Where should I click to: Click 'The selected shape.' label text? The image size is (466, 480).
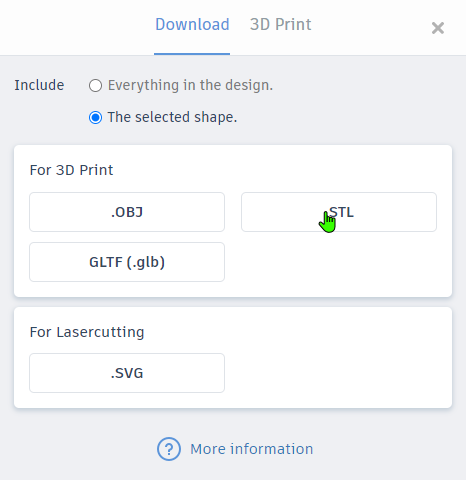pyautogui.click(x=172, y=117)
